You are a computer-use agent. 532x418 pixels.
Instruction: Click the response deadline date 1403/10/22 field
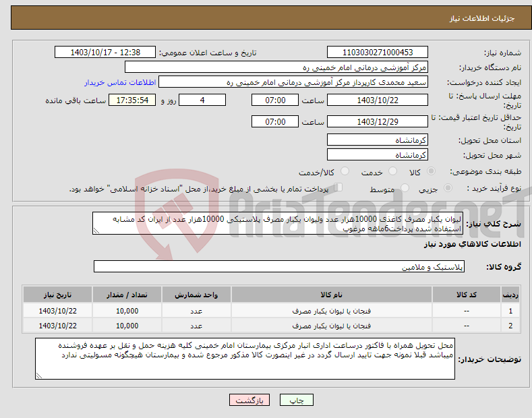point(378,100)
